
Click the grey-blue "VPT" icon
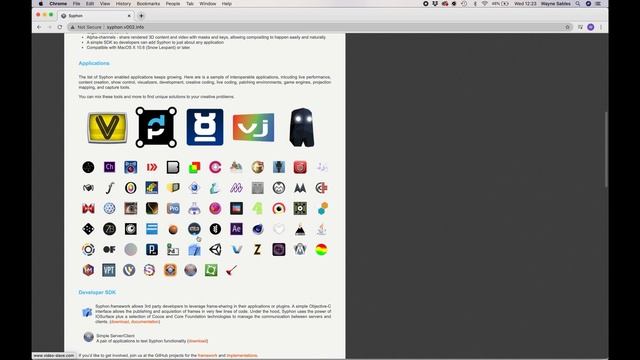pyautogui.click(x=109, y=270)
